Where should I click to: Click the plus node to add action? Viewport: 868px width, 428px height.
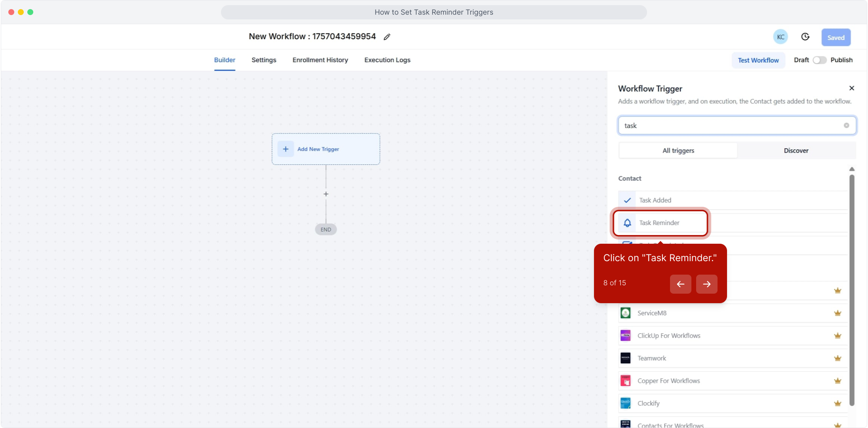coord(326,194)
